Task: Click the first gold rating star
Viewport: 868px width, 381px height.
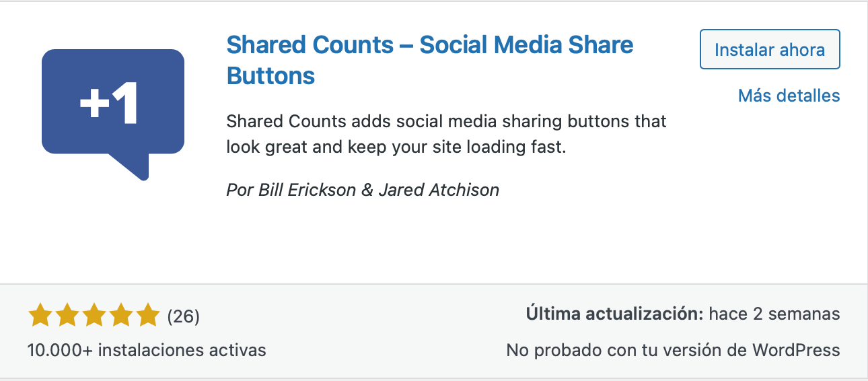Action: (x=40, y=315)
